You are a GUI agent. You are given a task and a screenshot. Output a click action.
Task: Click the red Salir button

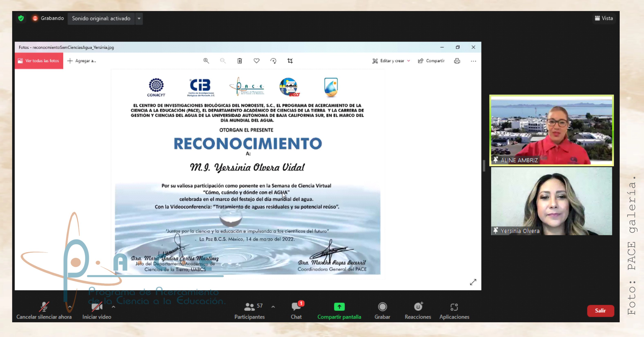pos(600,310)
